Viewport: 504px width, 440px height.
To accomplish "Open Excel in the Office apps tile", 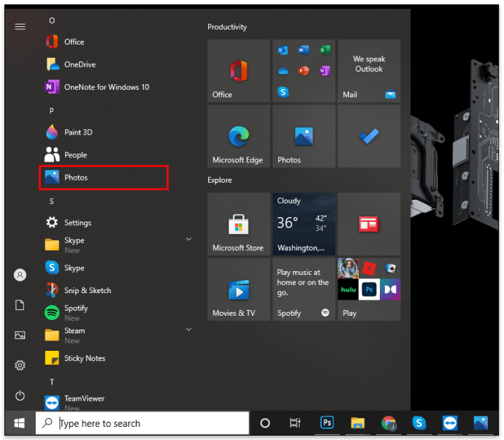I will (324, 50).
